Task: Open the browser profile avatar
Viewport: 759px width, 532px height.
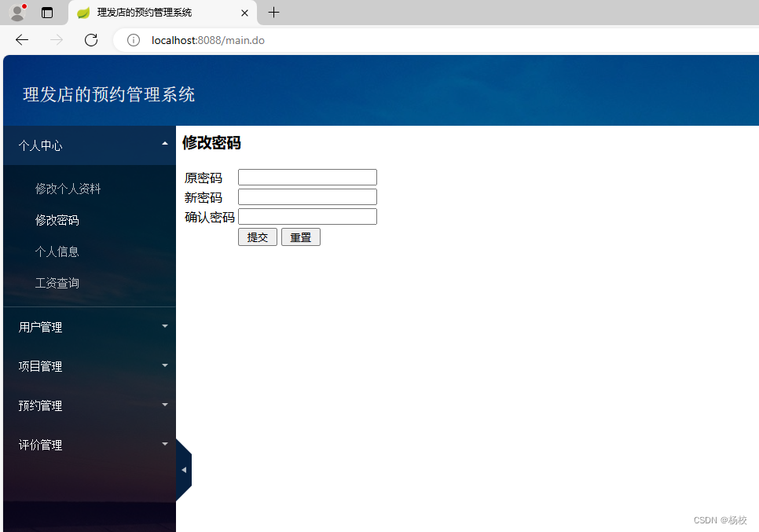Action: click(x=18, y=13)
